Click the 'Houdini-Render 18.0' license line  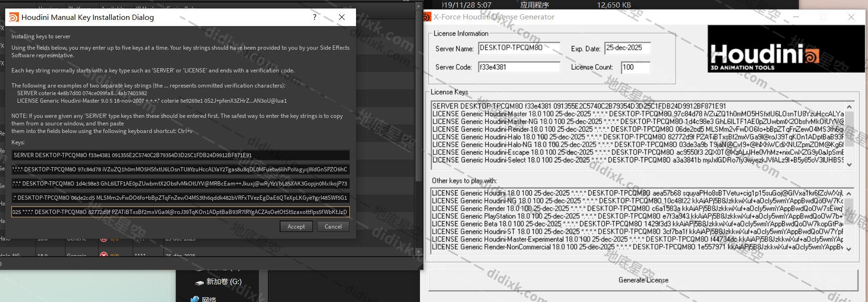[x=638, y=129]
